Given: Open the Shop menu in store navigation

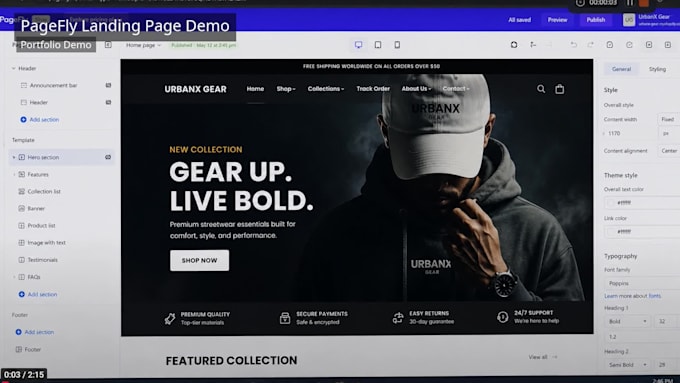Looking at the screenshot, I should 286,88.
